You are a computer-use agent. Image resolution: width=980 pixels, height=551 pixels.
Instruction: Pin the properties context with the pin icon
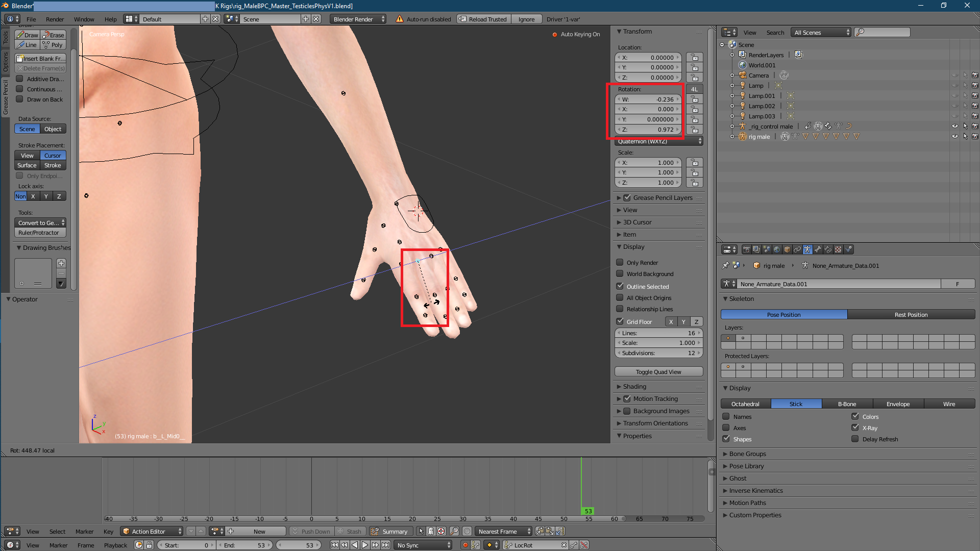[x=725, y=265]
